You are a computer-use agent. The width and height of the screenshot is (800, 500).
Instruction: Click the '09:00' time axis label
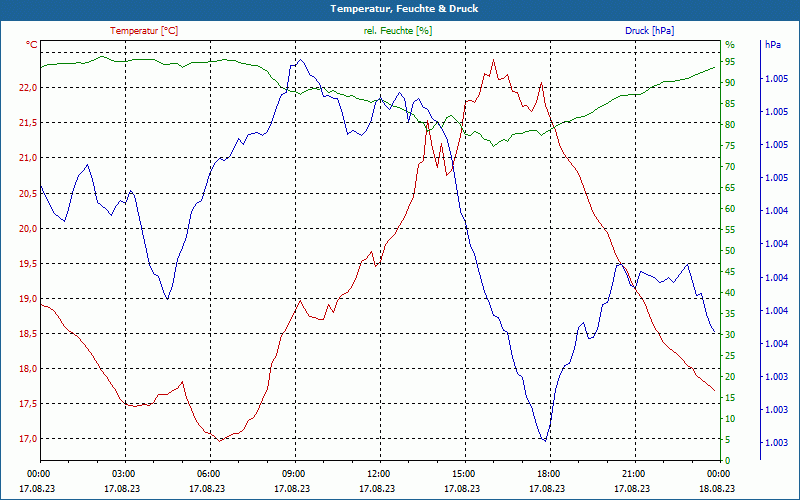click(293, 473)
